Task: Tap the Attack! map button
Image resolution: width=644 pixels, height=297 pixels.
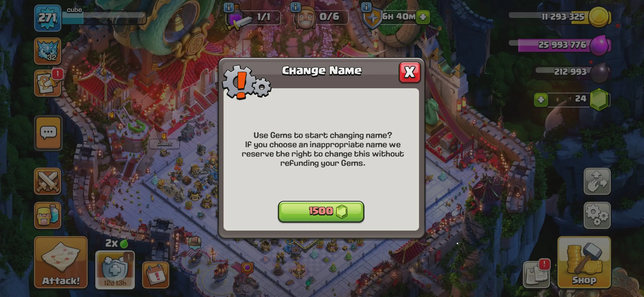Action: (x=61, y=262)
